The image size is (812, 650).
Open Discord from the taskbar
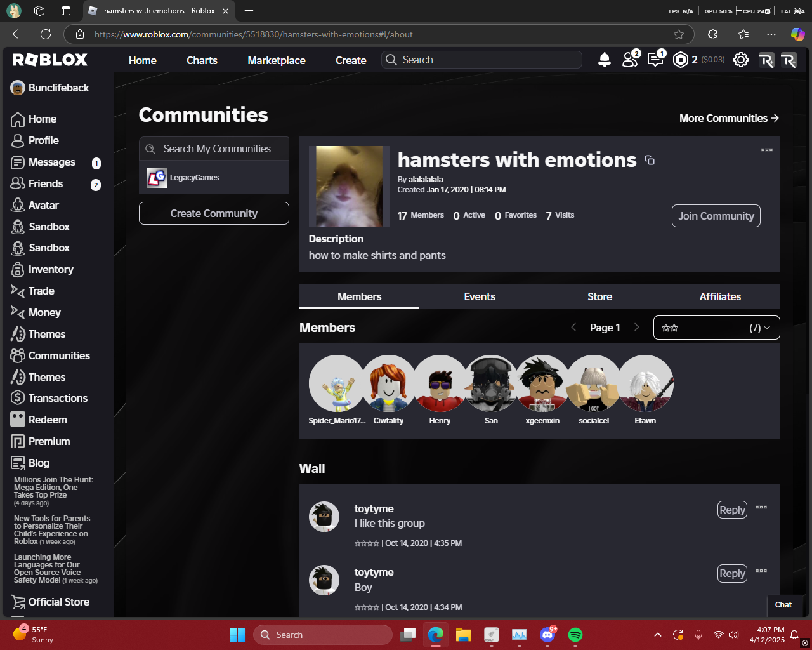click(x=547, y=635)
